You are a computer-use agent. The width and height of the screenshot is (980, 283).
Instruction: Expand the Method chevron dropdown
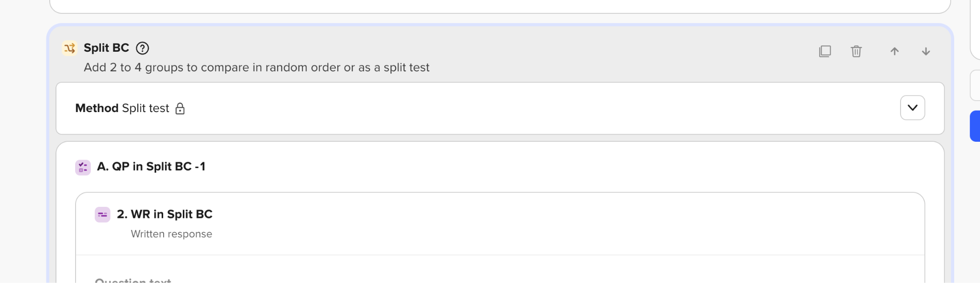coord(912,108)
